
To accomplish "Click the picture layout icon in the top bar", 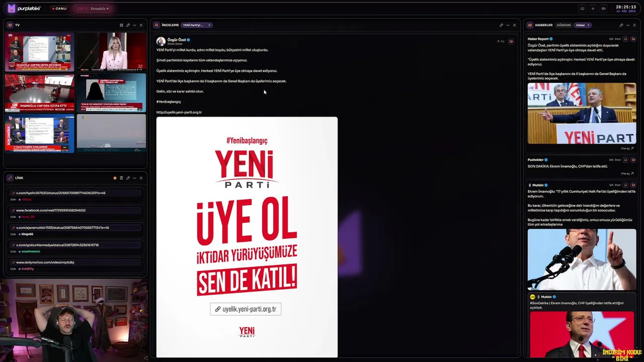I will point(582,9).
